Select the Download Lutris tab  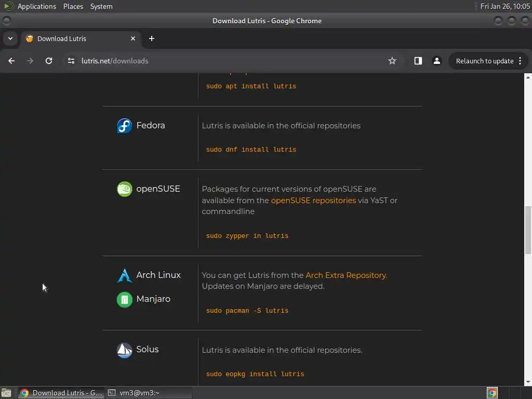pos(81,38)
